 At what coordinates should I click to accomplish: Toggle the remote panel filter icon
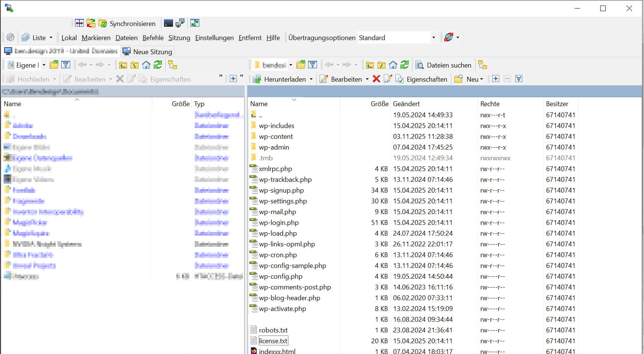pyautogui.click(x=313, y=65)
